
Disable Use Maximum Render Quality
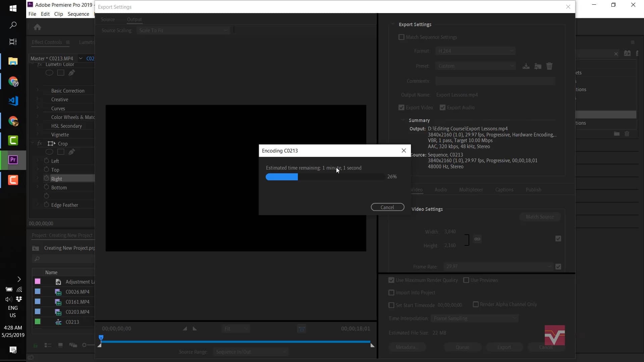[x=391, y=280]
